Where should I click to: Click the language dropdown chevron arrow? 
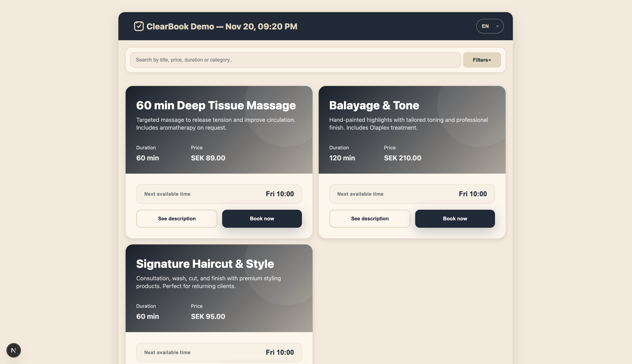tap(497, 26)
